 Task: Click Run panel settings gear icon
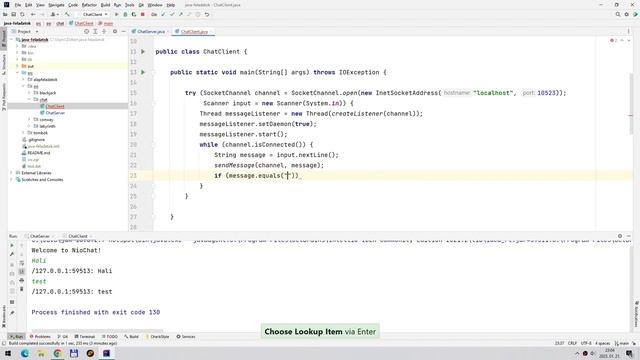point(620,236)
